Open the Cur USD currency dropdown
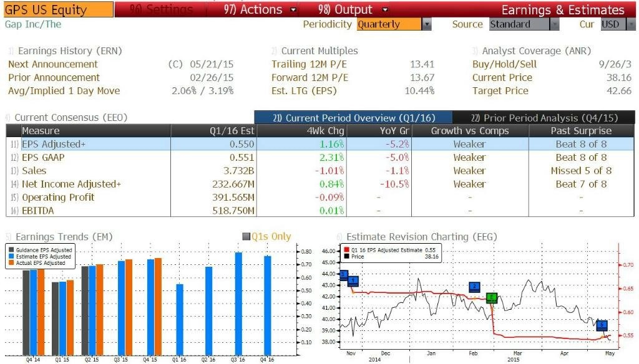Screen dimensions: 639x364 click(x=618, y=24)
